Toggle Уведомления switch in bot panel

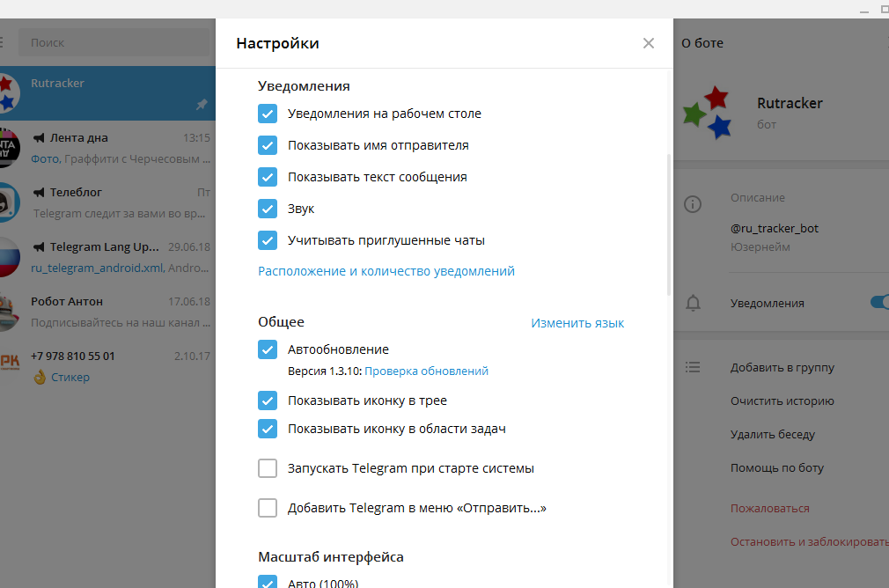pyautogui.click(x=880, y=302)
